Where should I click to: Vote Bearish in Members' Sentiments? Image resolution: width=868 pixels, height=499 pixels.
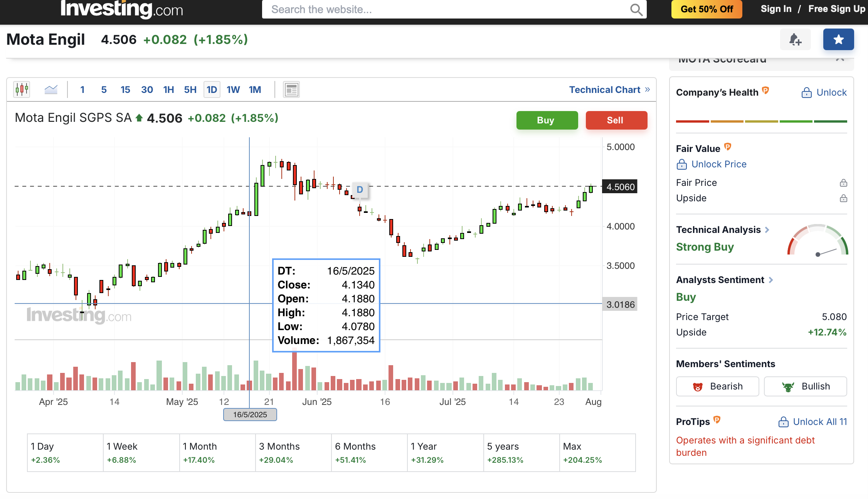pos(717,386)
